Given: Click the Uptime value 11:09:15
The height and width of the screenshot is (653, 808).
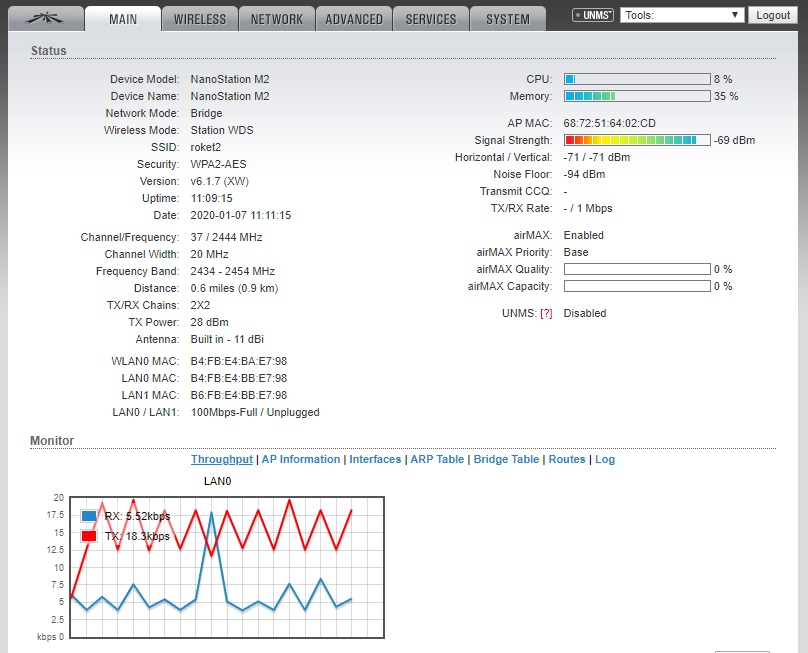Looking at the screenshot, I should [211, 198].
